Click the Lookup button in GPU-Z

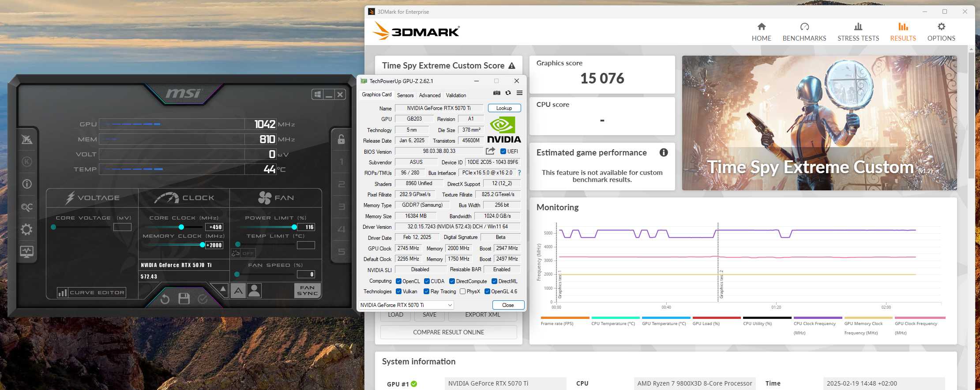504,108
